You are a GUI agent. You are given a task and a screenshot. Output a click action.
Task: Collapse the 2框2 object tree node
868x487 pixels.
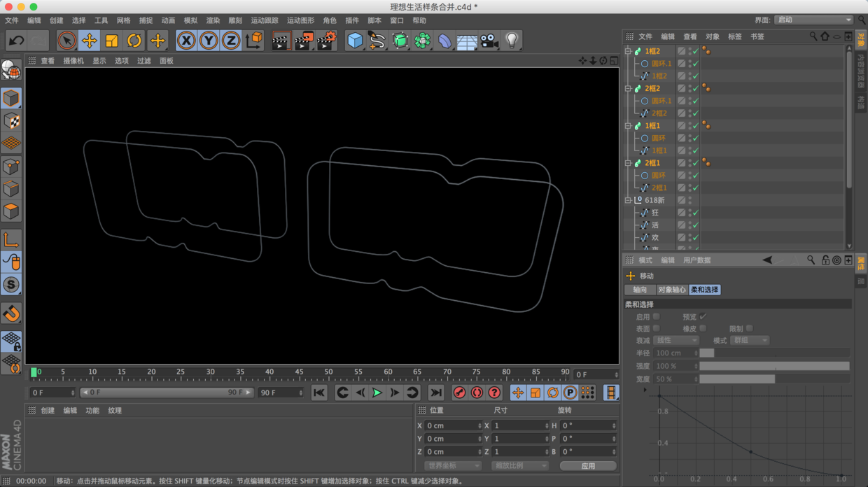628,88
